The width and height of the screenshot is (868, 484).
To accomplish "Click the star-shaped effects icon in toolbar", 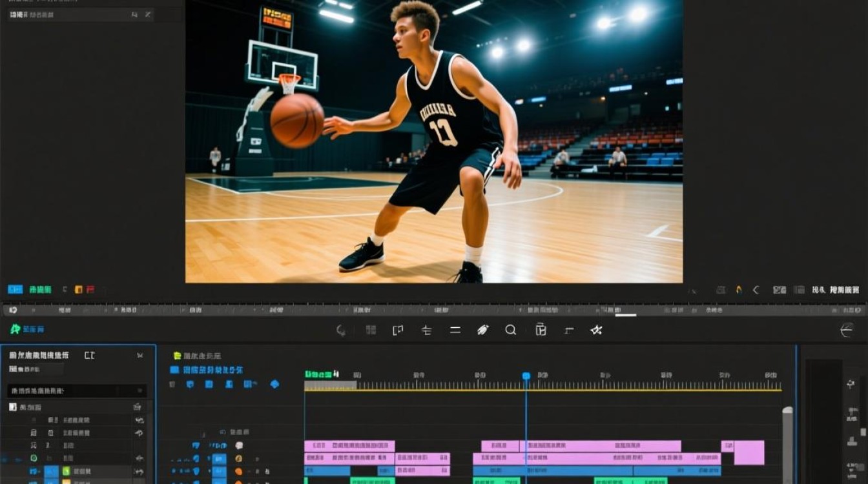I will click(596, 330).
